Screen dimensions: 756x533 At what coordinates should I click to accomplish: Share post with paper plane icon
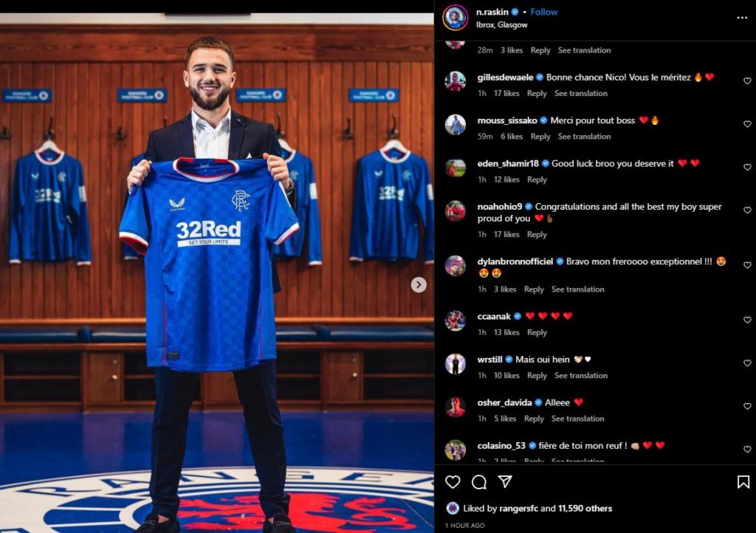[505, 481]
